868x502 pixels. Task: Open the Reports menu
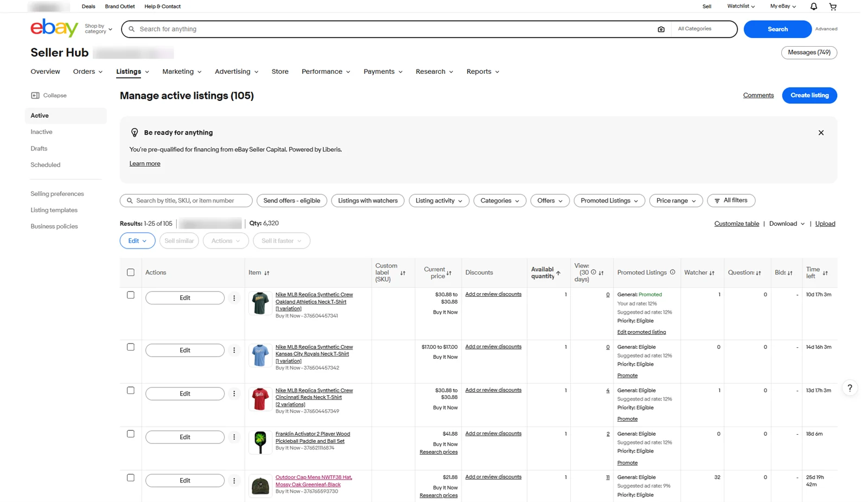pos(483,72)
